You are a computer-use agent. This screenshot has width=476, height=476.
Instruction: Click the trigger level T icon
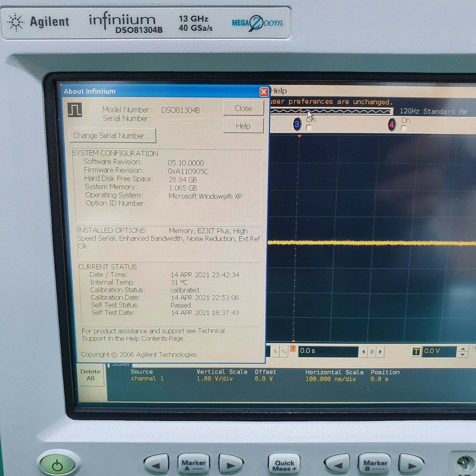[416, 352]
